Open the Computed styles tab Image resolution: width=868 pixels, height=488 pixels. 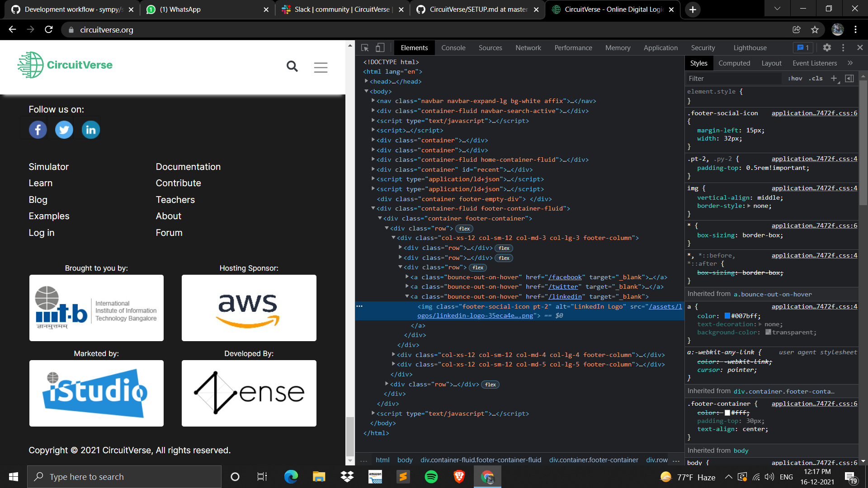click(x=734, y=63)
